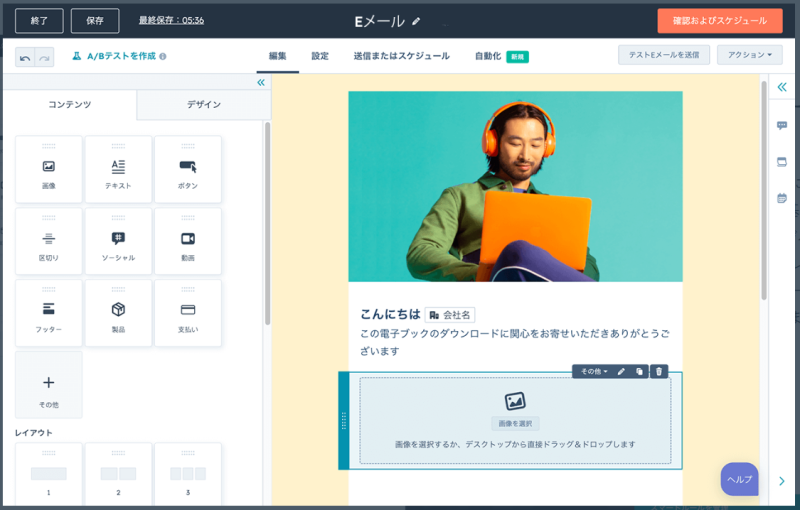
Task: Click テストEメールを送信 button
Action: coord(664,55)
